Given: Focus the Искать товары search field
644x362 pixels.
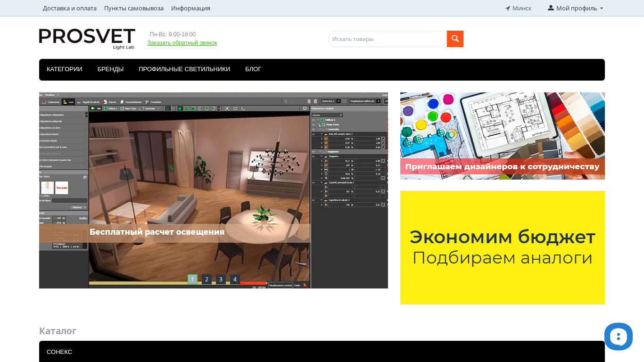Looking at the screenshot, I should point(387,39).
